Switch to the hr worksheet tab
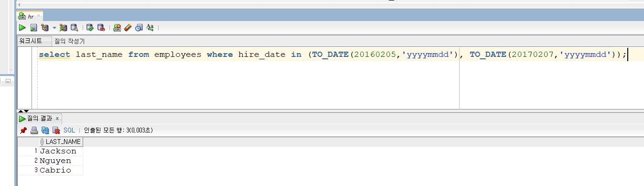 pyautogui.click(x=30, y=16)
